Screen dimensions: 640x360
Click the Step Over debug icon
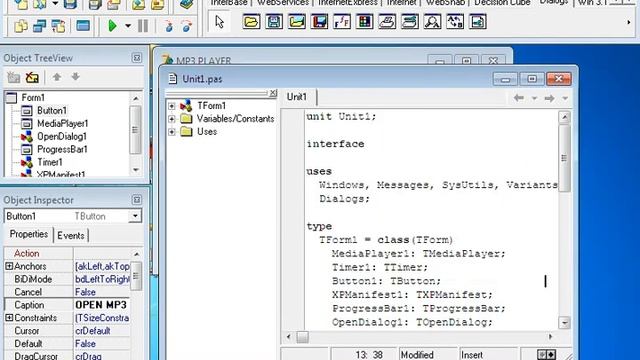tap(187, 26)
